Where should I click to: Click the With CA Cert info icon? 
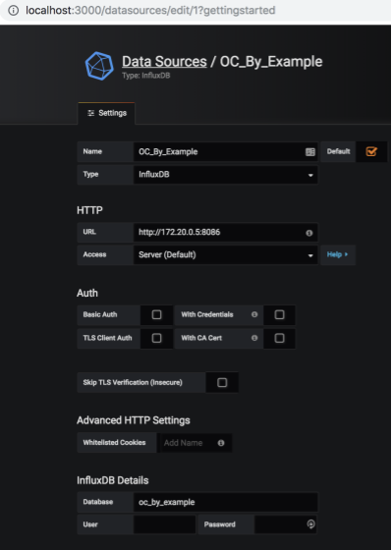(x=254, y=338)
